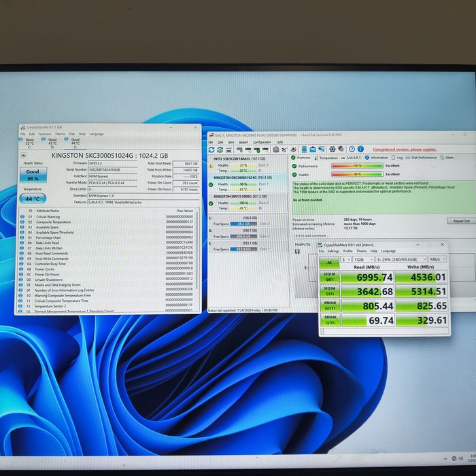Click the RND4K Q32T1 test button

(329, 306)
